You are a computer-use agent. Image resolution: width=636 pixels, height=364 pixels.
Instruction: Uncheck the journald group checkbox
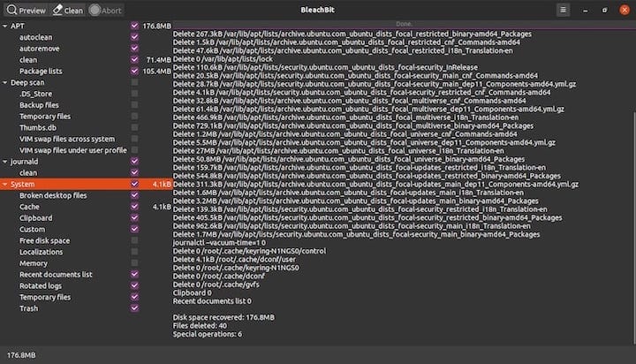coord(134,162)
